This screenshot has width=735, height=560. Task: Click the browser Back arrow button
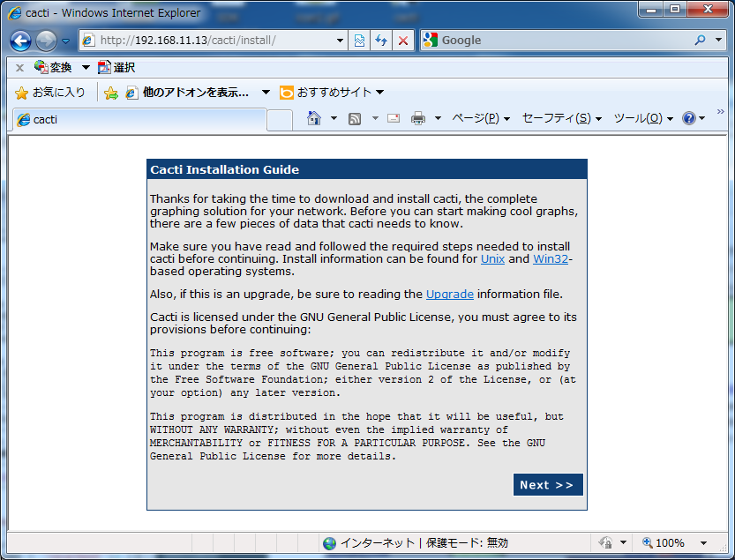[x=21, y=41]
